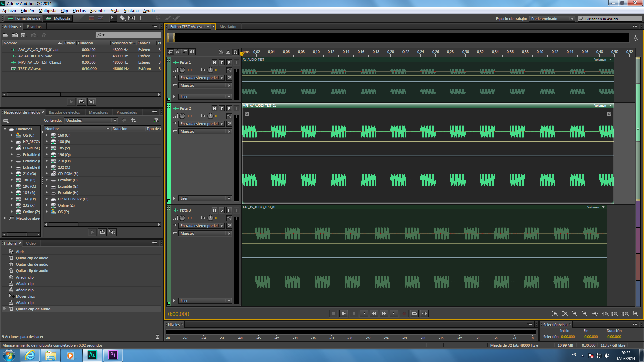Arm Pista 3 for recording
The width and height of the screenshot is (644, 362).
[229, 210]
